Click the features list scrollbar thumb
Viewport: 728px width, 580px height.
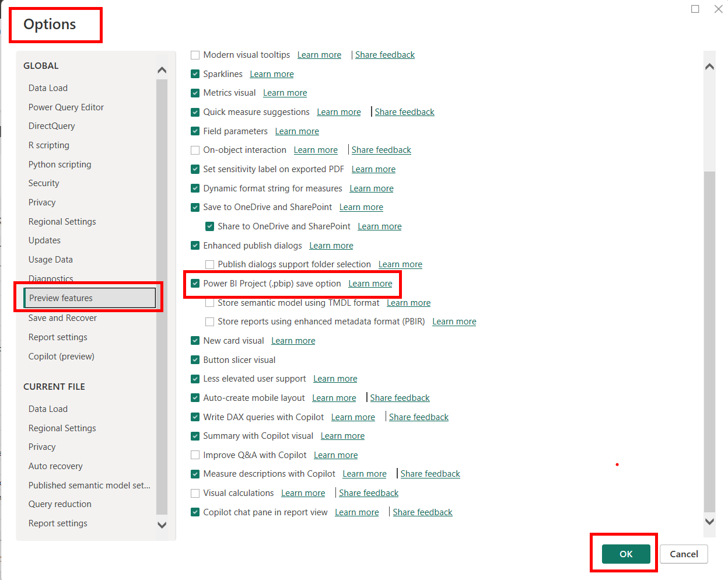coord(709,341)
